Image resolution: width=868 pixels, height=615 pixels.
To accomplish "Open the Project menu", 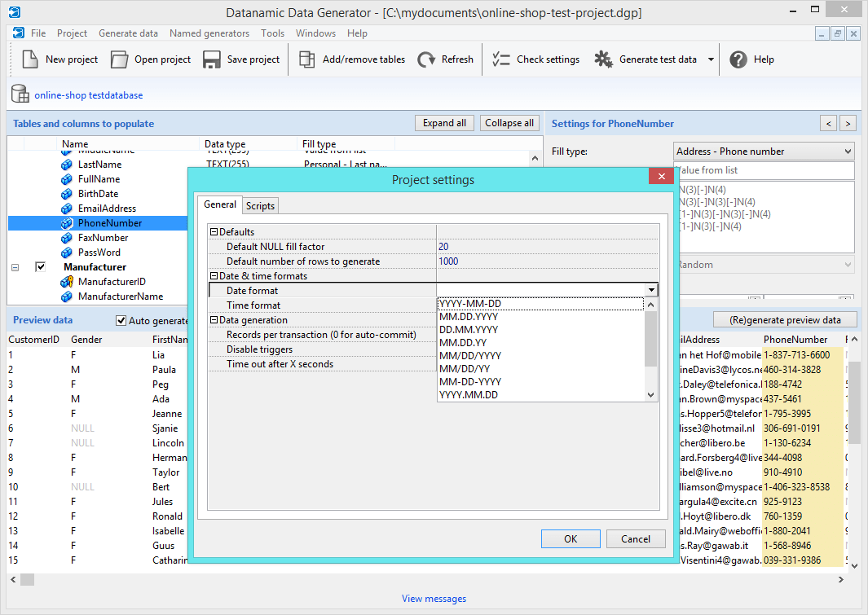I will pyautogui.click(x=72, y=33).
